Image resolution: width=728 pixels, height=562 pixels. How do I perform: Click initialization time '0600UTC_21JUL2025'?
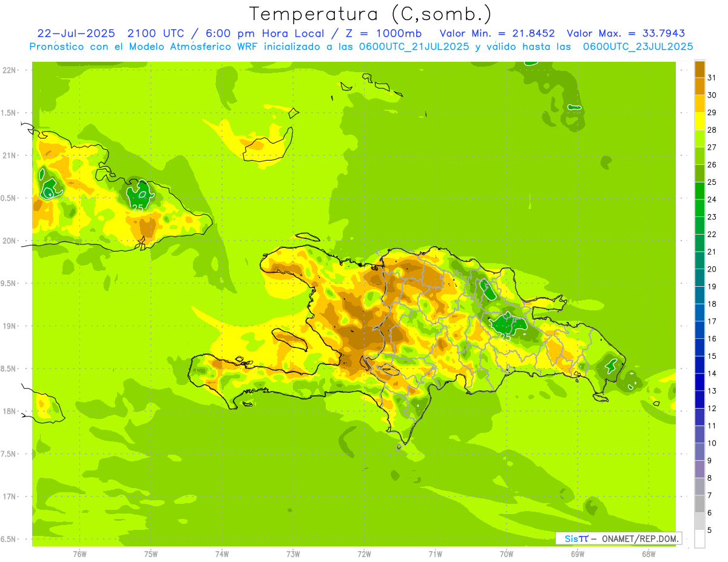coord(413,46)
